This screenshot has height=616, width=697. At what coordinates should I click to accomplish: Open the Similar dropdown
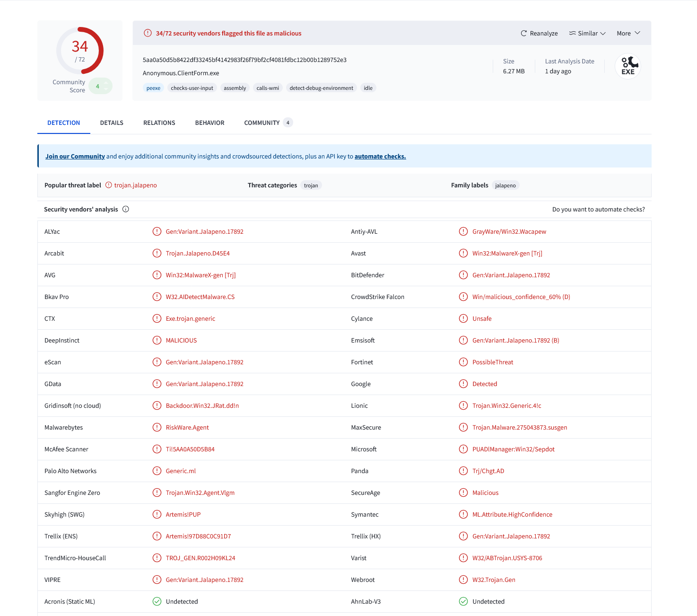click(x=587, y=33)
